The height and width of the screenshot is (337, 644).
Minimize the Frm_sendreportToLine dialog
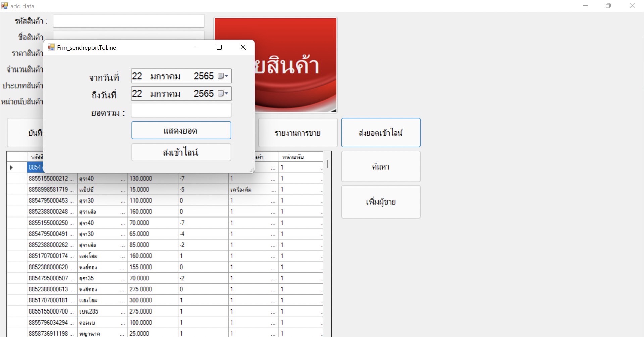click(x=196, y=47)
